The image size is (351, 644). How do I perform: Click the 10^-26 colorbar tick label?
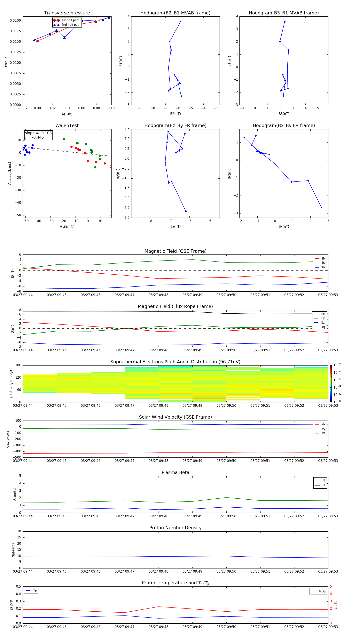coord(337,365)
